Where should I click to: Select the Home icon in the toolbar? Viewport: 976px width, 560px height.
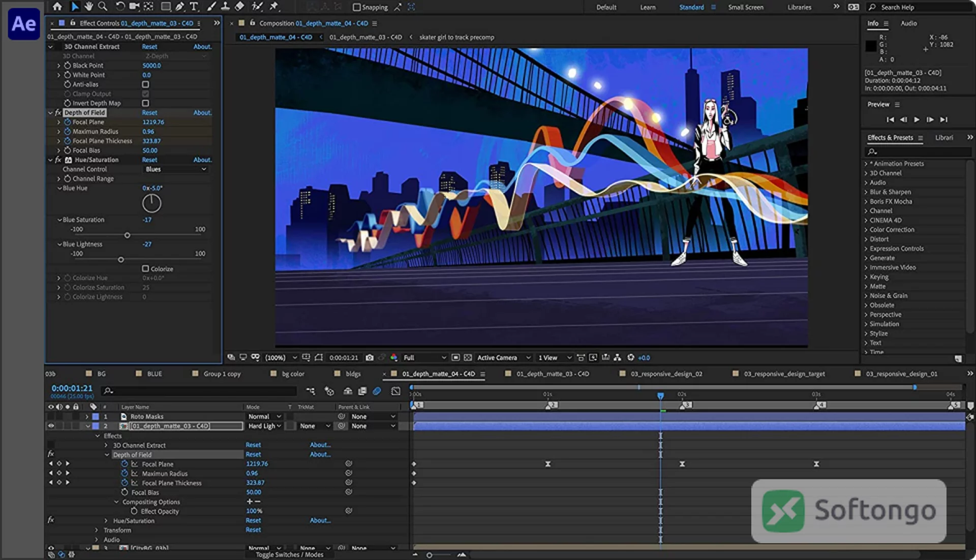(x=57, y=7)
